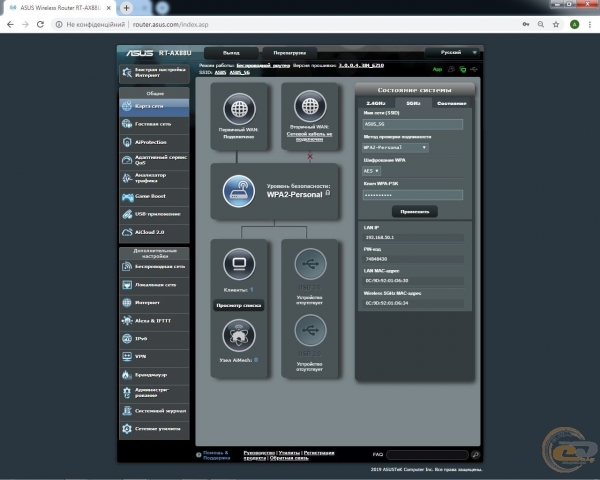Switch to the 2.4GHz tab
This screenshot has width=600, height=480.
376,103
